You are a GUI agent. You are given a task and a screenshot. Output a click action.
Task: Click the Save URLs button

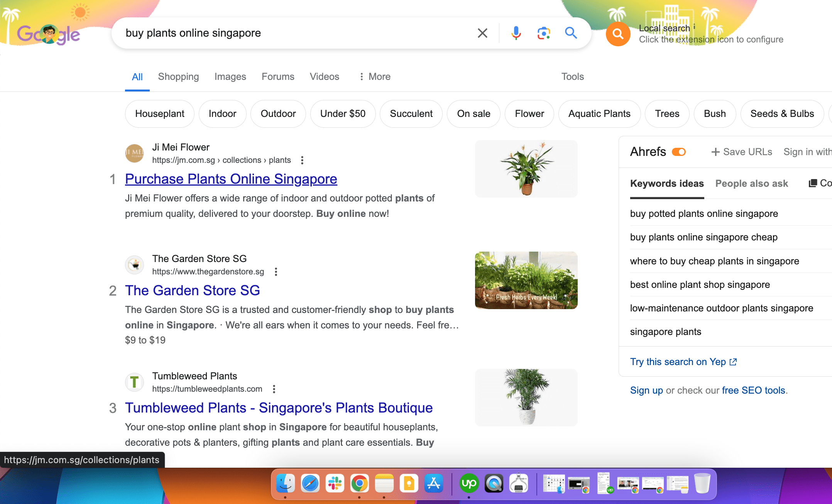click(x=742, y=152)
